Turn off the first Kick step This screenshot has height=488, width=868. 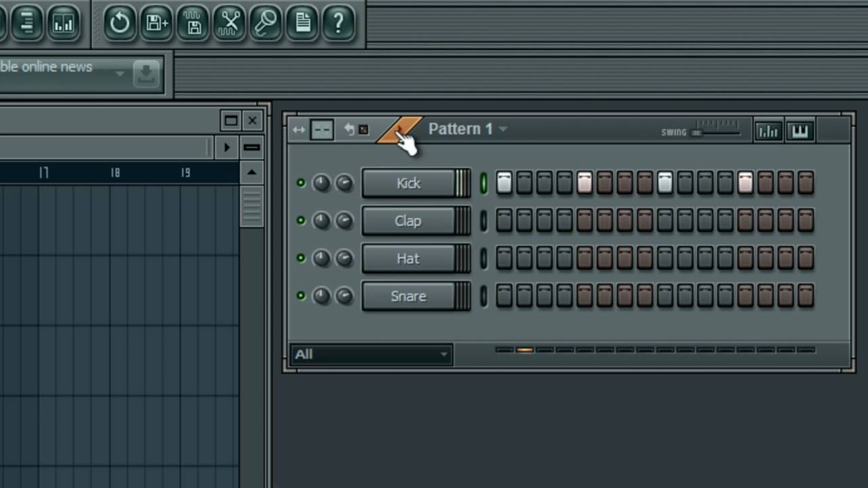coord(504,183)
